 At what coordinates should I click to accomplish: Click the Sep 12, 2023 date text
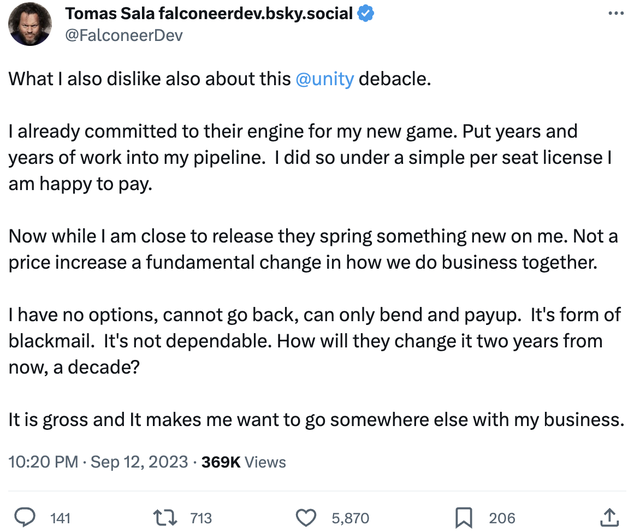click(x=139, y=462)
